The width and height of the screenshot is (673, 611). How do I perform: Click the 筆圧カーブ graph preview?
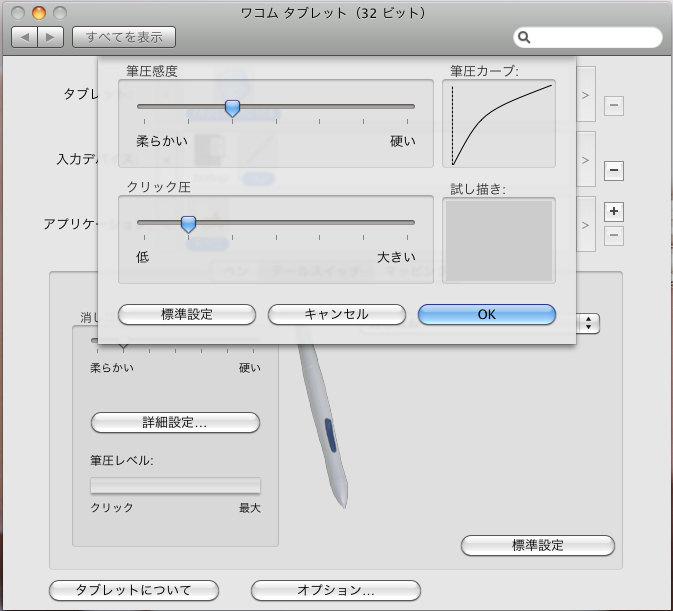499,124
